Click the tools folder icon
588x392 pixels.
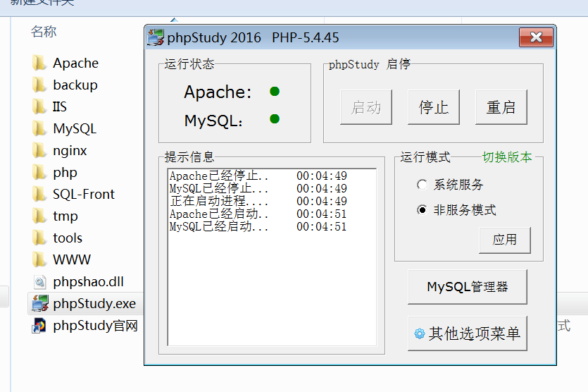(39, 238)
